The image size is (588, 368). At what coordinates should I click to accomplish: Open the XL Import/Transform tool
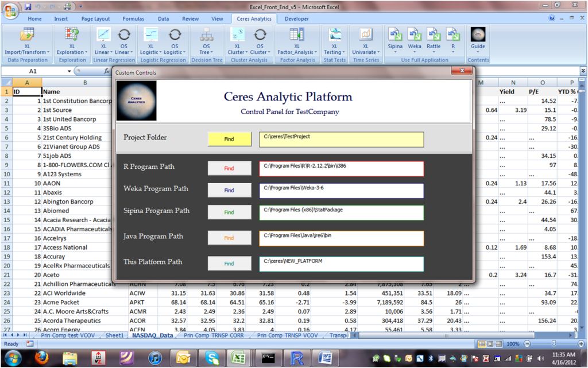point(26,41)
